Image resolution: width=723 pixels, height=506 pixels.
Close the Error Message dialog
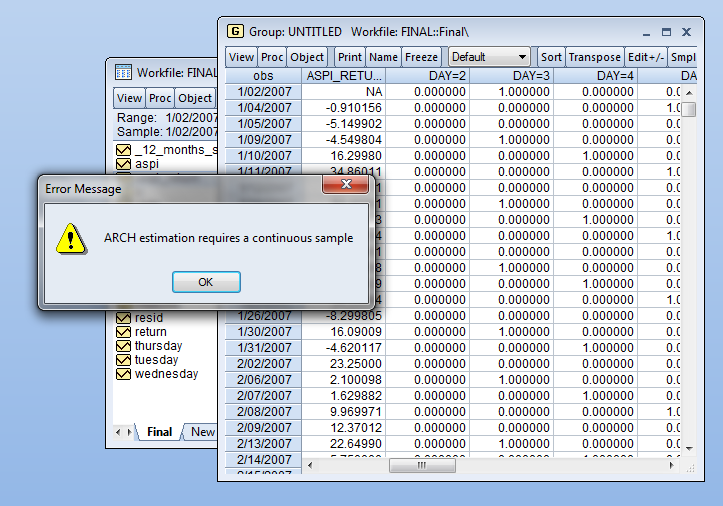(x=346, y=187)
